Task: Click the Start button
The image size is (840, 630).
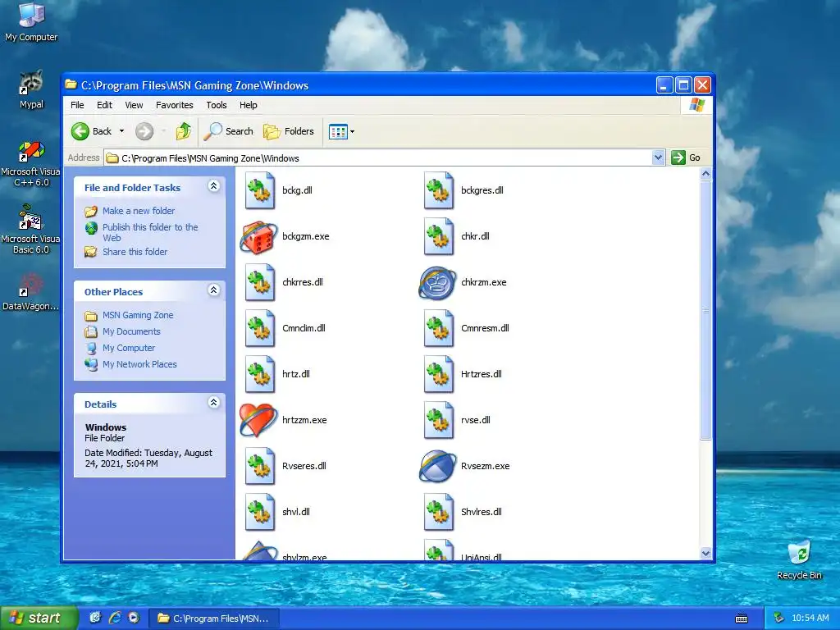Action: coord(39,618)
